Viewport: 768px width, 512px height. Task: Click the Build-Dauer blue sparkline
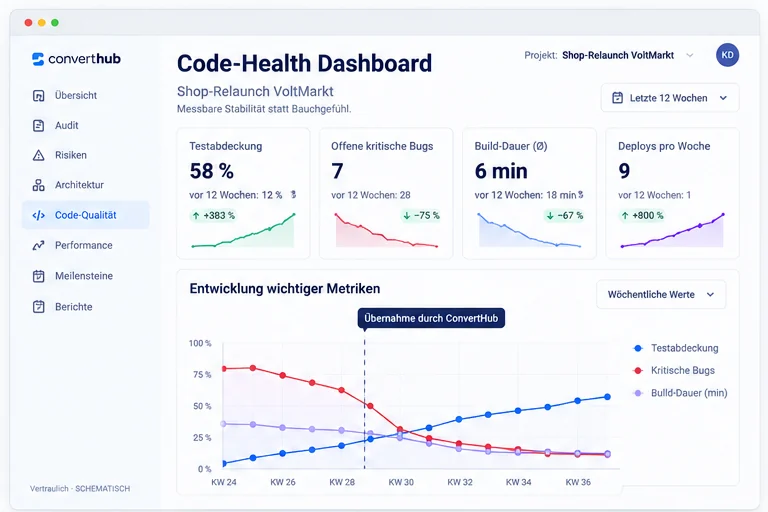(529, 230)
